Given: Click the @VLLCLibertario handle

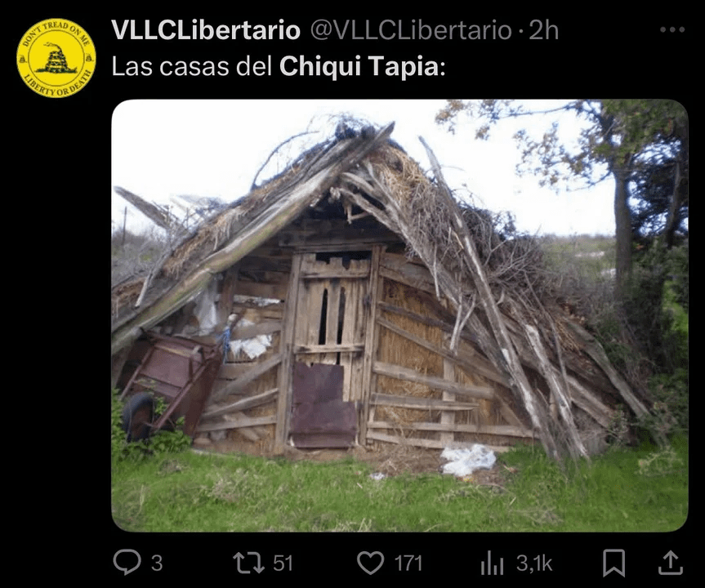Looking at the screenshot, I should click(x=411, y=30).
